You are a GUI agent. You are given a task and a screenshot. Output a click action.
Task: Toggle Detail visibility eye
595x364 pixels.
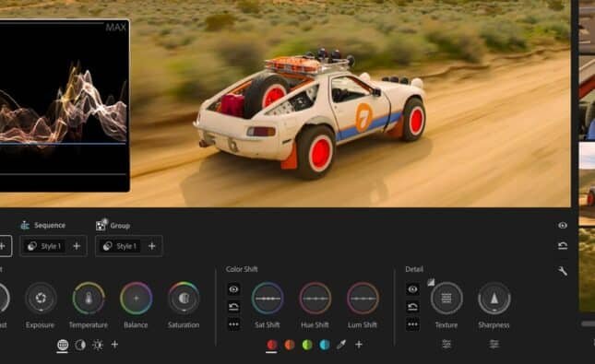point(413,289)
